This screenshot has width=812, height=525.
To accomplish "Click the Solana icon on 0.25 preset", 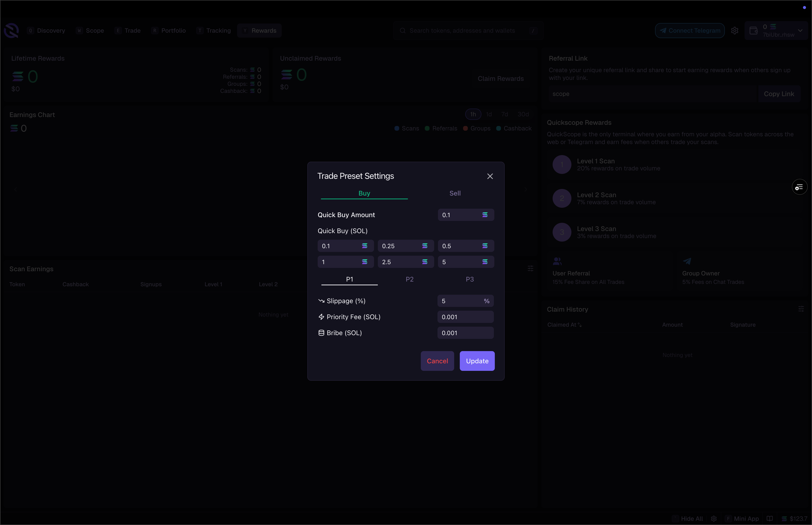I will click(x=425, y=245).
